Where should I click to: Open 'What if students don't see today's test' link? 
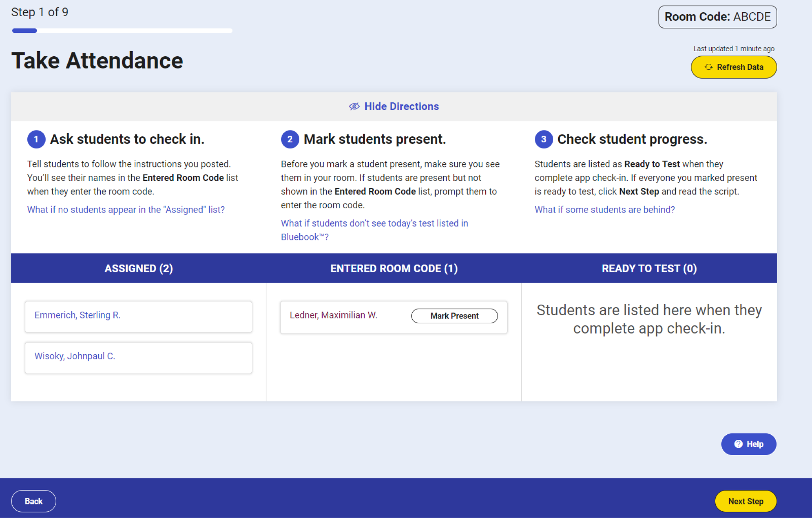coord(374,230)
